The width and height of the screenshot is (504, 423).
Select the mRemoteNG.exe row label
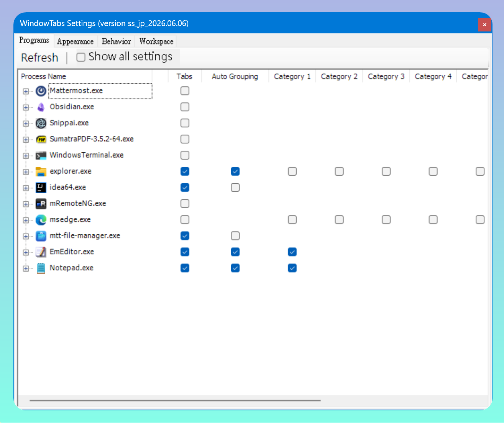tap(78, 204)
